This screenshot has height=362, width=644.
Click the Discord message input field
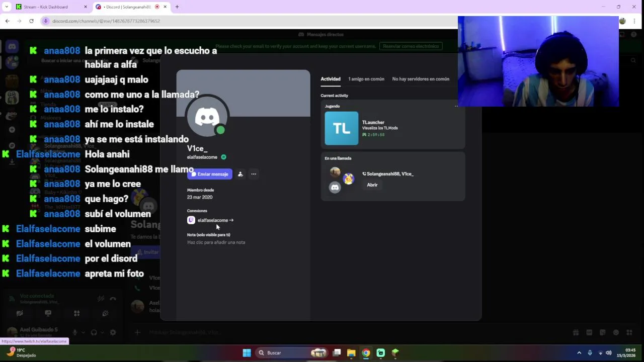(352, 332)
